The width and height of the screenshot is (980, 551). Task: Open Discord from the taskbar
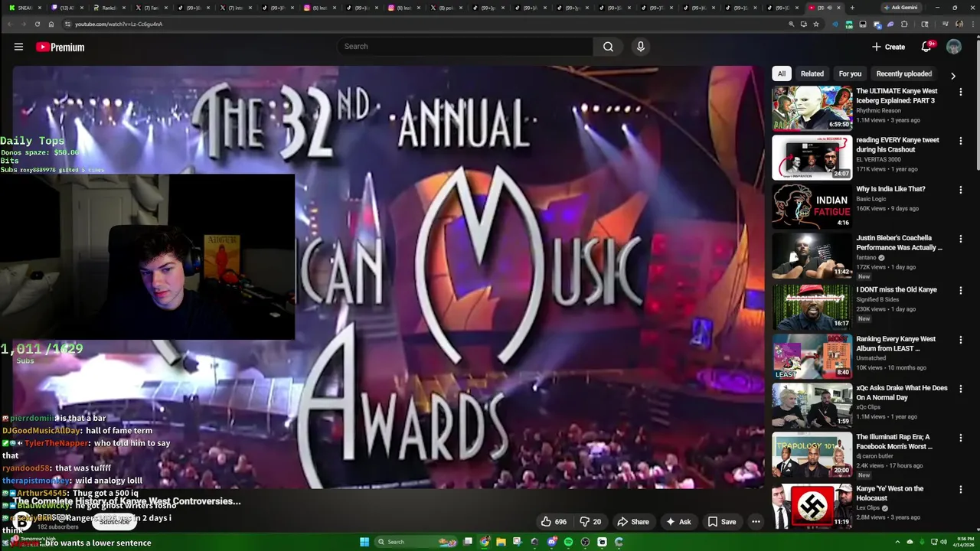(551, 542)
